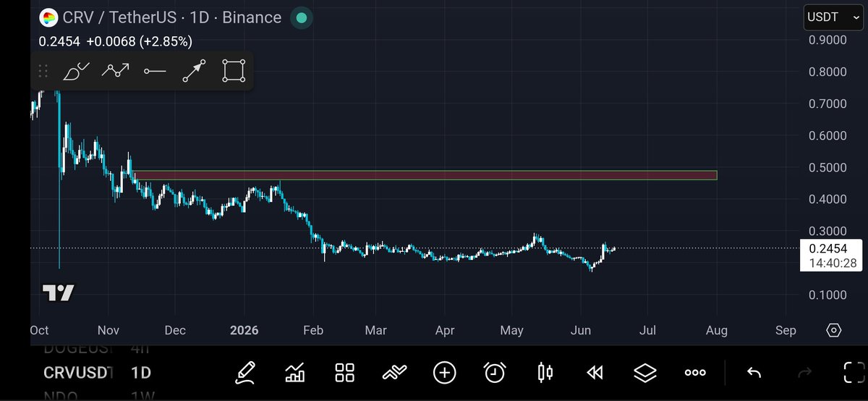Open the compare symbols icon
Image resolution: width=868 pixels, height=401 pixels.
pyautogui.click(x=395, y=373)
